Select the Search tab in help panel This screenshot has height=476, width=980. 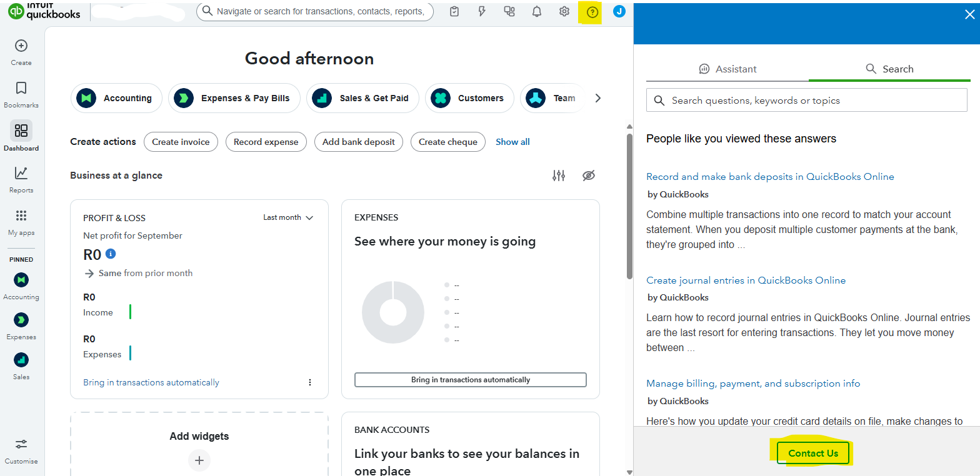pos(889,69)
